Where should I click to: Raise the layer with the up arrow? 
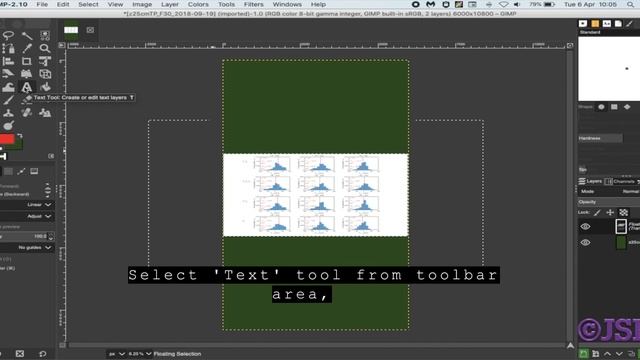(x=607, y=354)
